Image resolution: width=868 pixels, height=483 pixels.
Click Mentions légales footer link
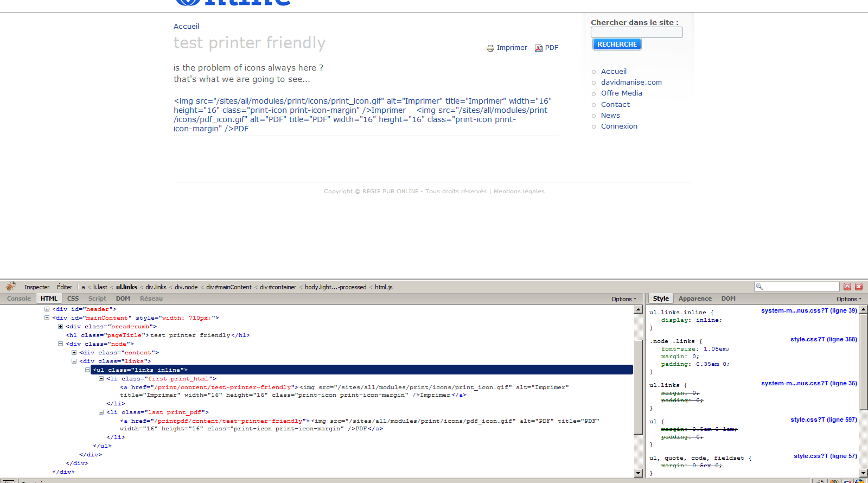519,192
